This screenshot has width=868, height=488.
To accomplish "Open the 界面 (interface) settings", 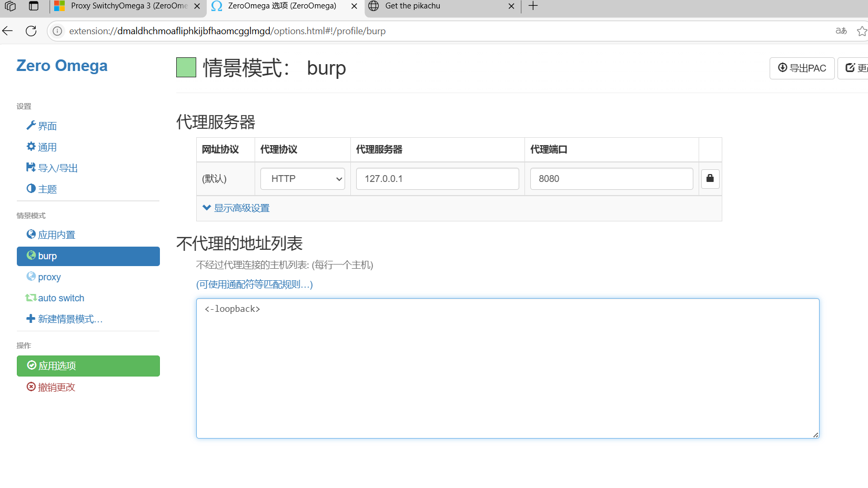I will pos(42,126).
